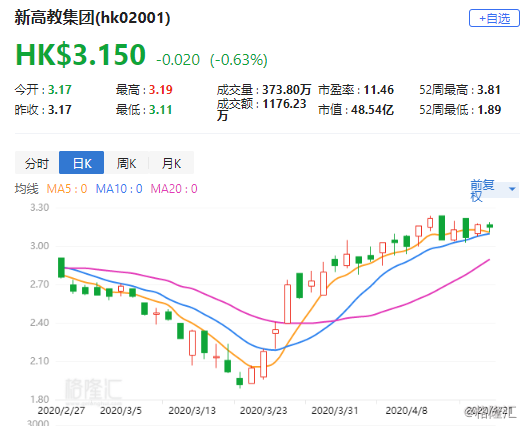Click the 最低 value 3.11
The image size is (524, 426).
(160, 110)
